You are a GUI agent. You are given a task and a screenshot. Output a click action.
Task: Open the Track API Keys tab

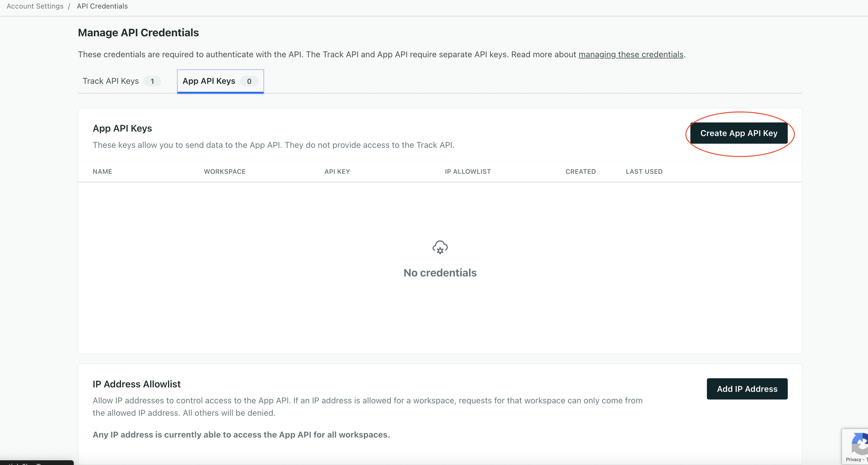coord(111,81)
